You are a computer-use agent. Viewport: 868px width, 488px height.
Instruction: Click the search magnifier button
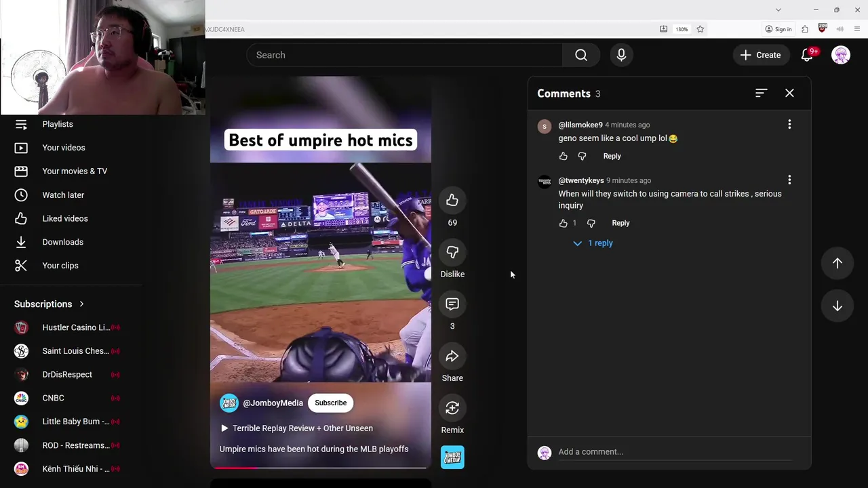[581, 55]
